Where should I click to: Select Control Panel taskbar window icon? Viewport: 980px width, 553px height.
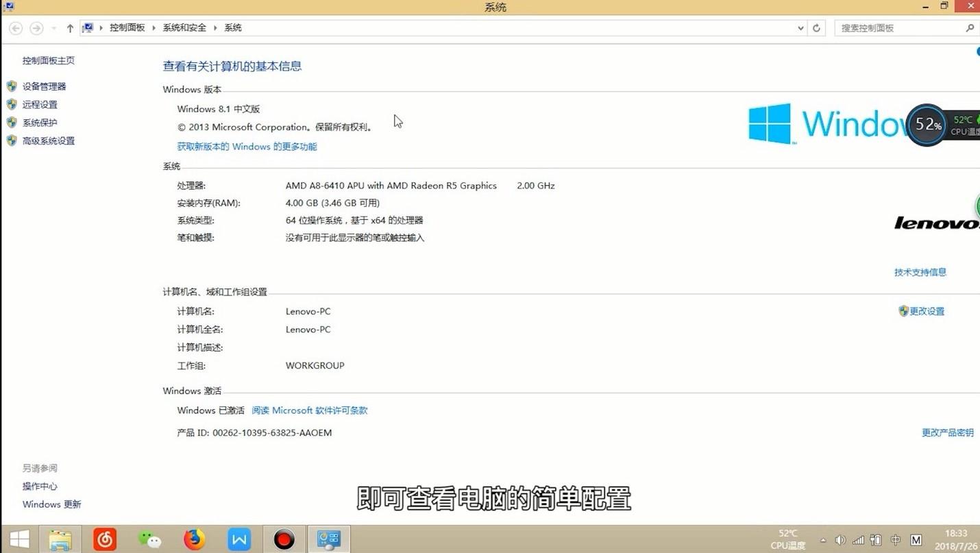pyautogui.click(x=329, y=539)
